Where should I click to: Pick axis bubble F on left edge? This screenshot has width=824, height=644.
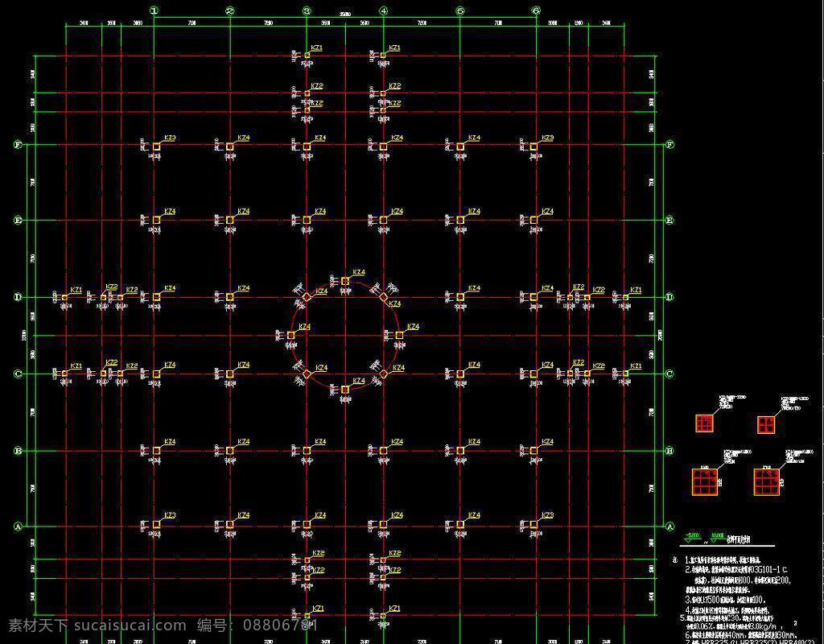coord(18,144)
